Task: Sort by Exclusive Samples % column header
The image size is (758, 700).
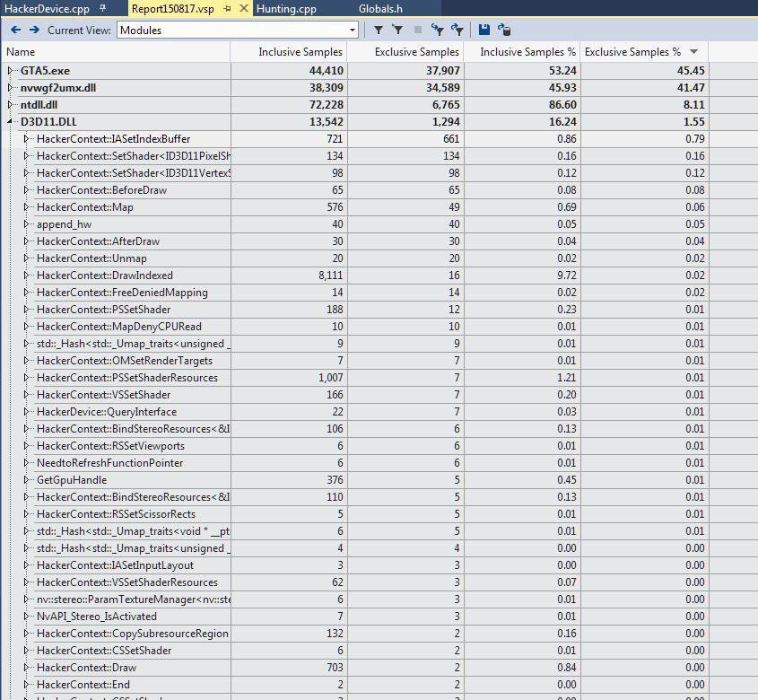Action: tap(644, 52)
